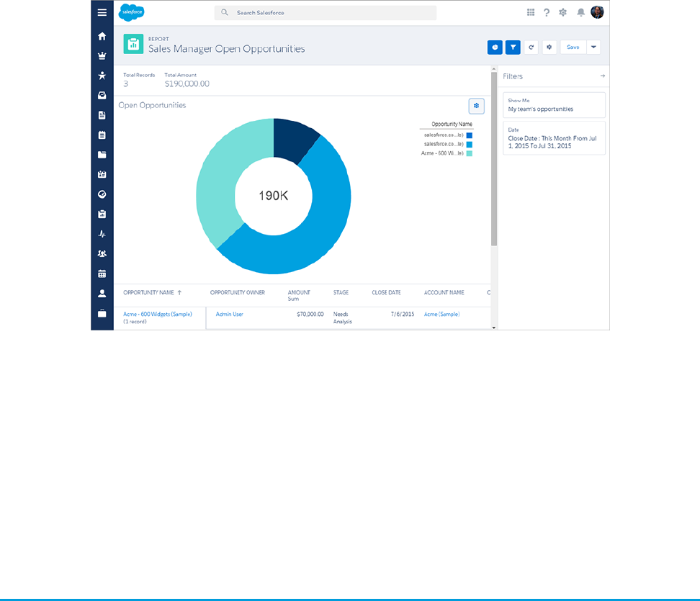Open the Admin User owner link
Viewport: 700px width, 601px height.
[230, 314]
